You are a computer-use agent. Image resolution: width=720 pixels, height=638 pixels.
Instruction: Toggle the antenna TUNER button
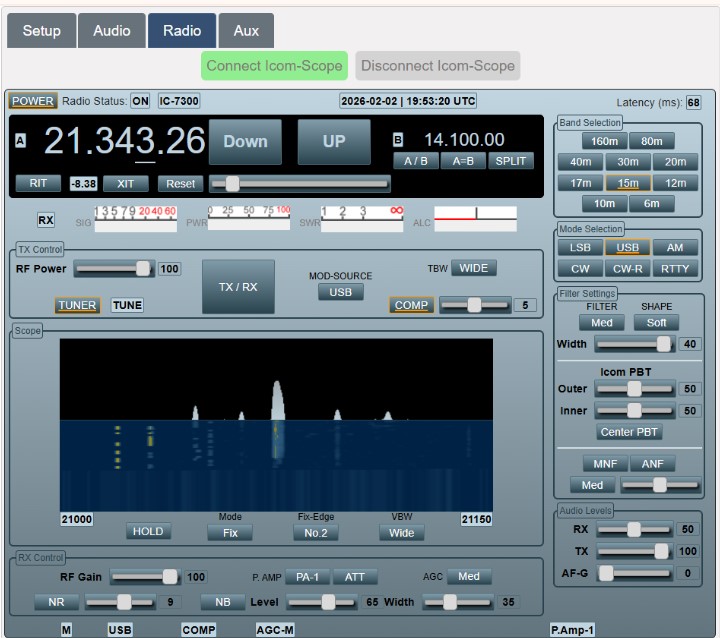click(x=77, y=305)
